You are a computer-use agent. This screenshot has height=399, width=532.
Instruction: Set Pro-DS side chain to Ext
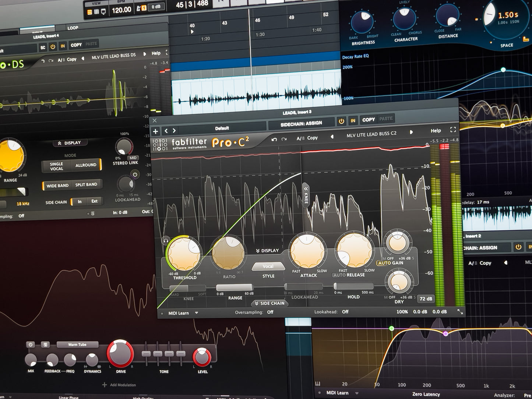94,201
